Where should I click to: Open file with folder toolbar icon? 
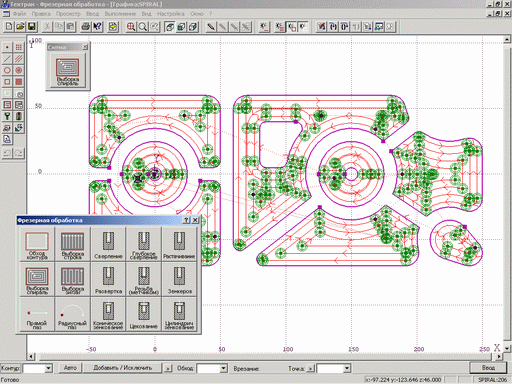coord(20,27)
